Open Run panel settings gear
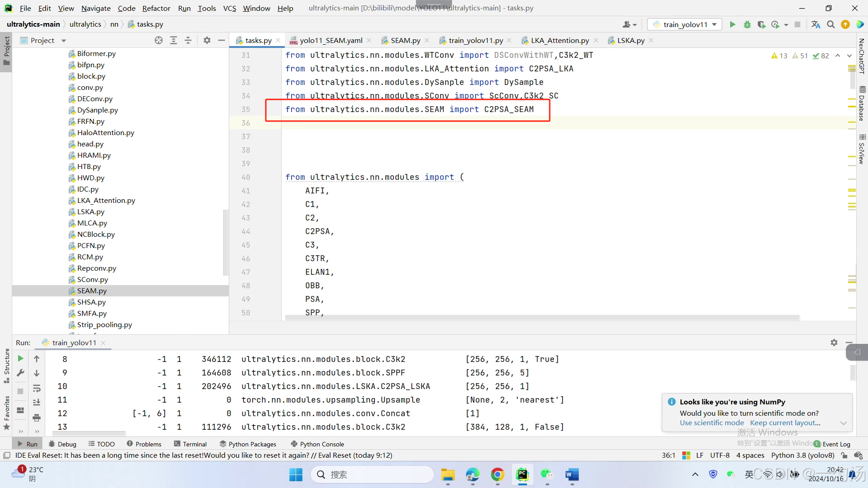 (834, 343)
